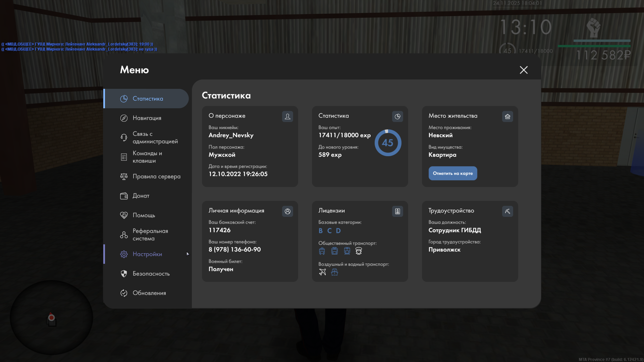644x362 pixels.
Task: Select Безопасность menu item
Action: coord(151,274)
